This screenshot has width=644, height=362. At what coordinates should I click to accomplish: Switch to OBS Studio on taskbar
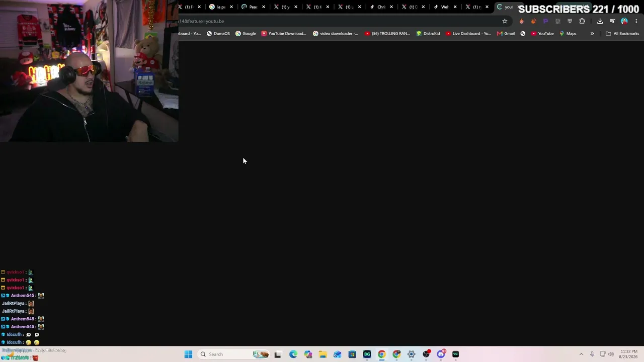(x=426, y=354)
